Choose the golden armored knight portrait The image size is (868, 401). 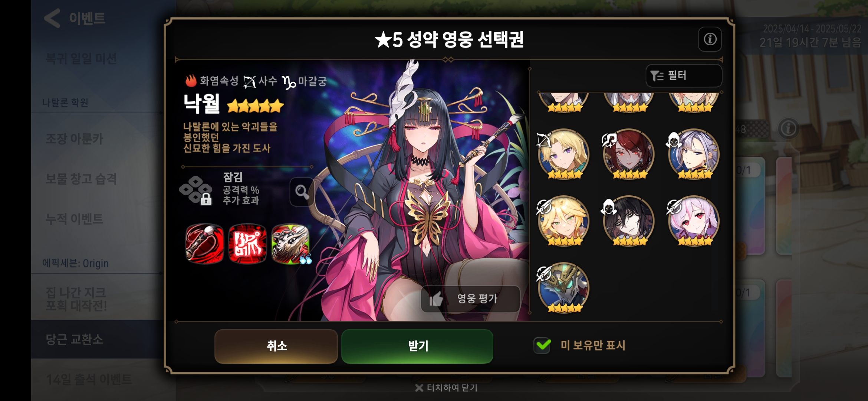[563, 287]
